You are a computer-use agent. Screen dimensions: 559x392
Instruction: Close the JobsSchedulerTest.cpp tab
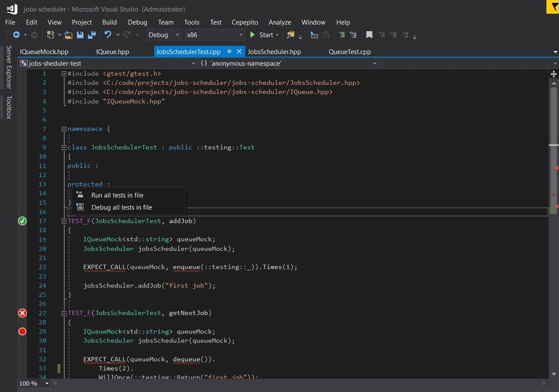point(239,51)
